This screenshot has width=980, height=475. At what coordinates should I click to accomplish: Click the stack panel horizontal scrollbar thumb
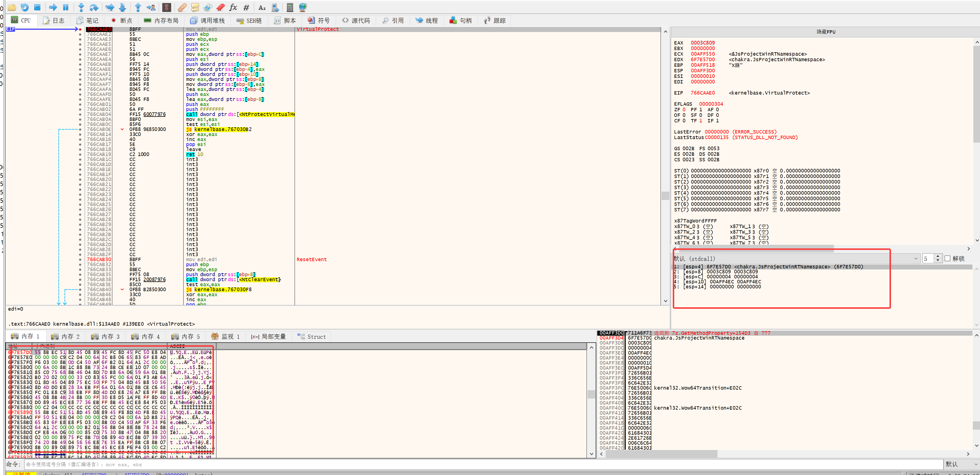pos(661,454)
